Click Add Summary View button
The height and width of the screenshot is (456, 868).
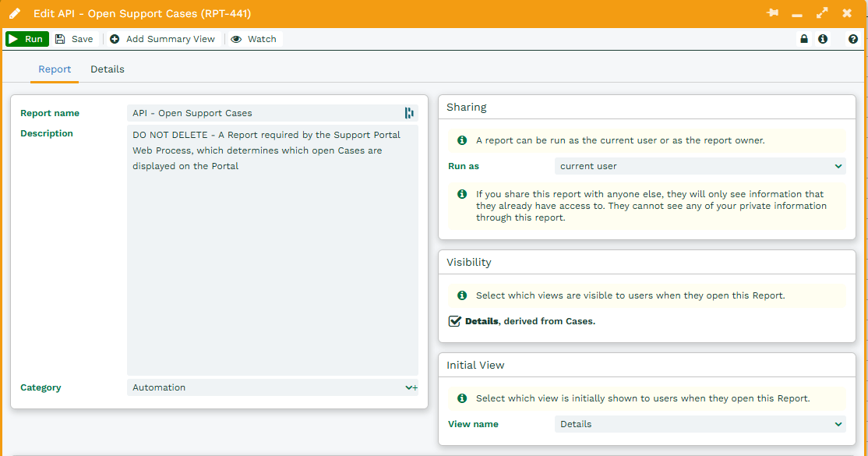163,39
